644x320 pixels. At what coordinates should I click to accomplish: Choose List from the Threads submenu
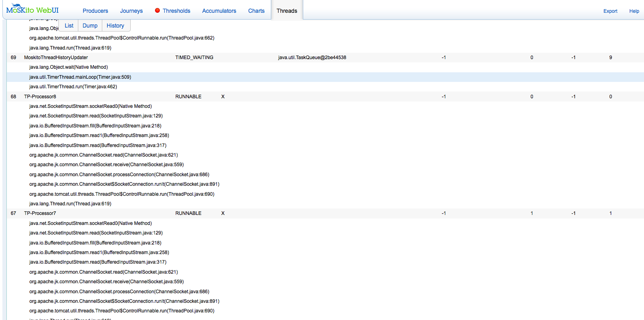pyautogui.click(x=69, y=26)
